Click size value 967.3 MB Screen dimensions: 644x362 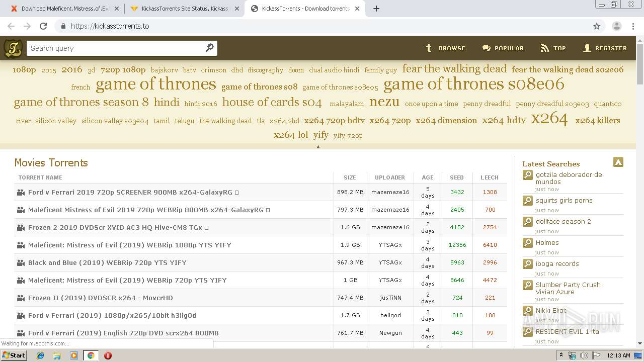[350, 262]
